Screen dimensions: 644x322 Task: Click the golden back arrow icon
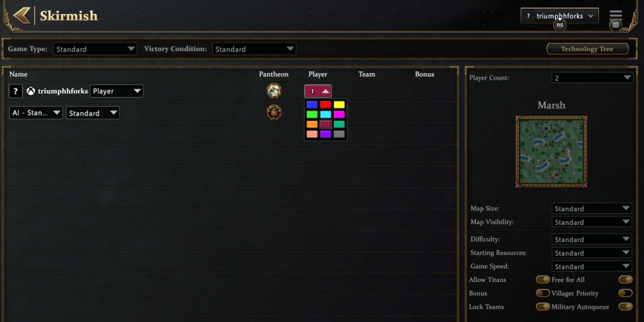point(21,16)
